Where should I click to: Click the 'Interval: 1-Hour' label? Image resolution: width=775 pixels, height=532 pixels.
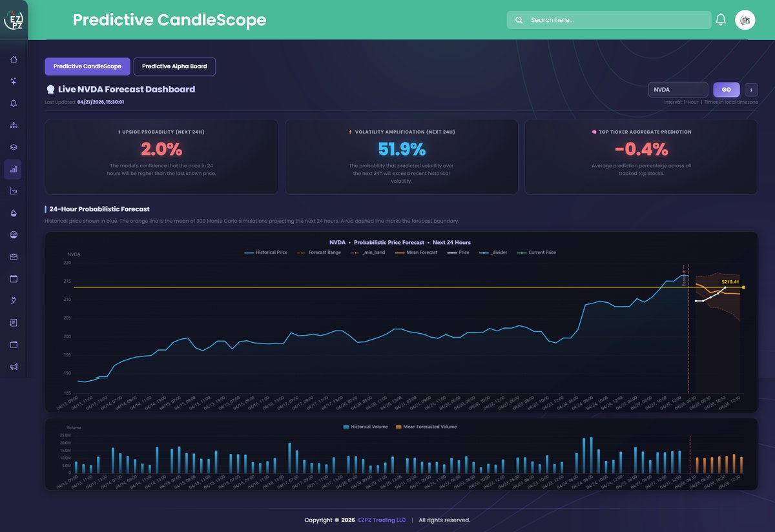click(681, 102)
